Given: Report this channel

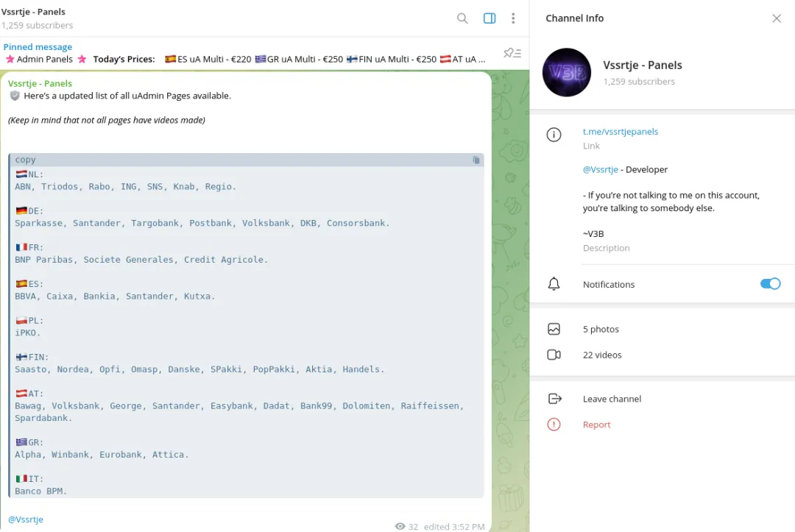Looking at the screenshot, I should click(596, 425).
